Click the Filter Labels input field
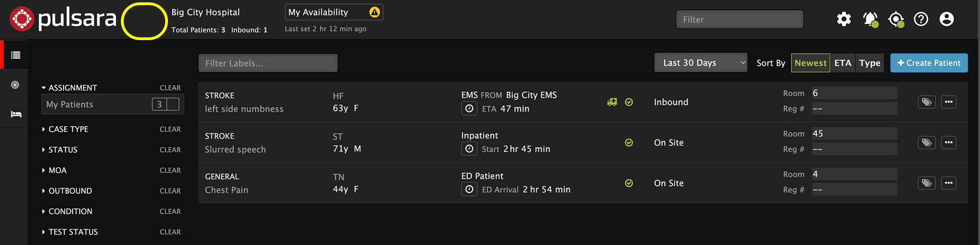 [x=268, y=63]
